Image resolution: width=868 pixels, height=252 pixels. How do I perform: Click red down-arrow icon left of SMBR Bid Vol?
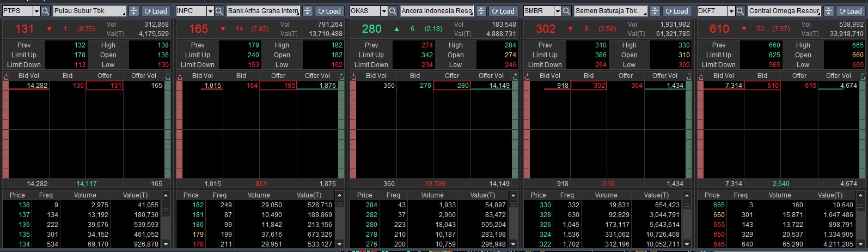pyautogui.click(x=527, y=76)
